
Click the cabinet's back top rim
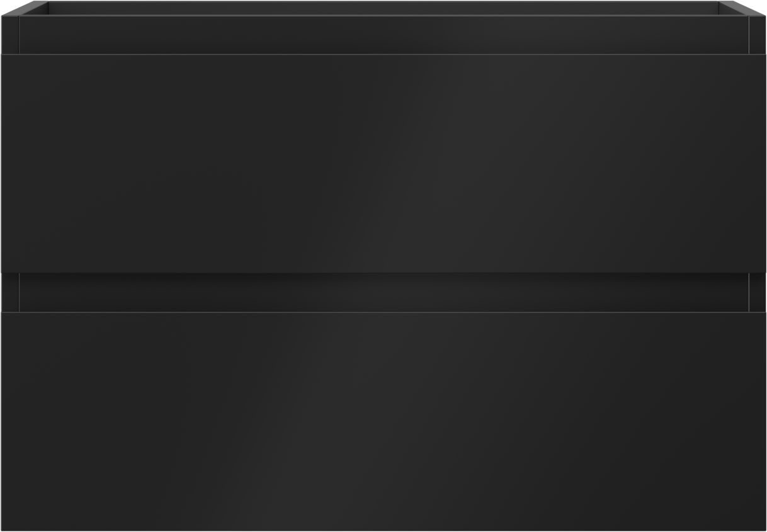(x=383, y=8)
